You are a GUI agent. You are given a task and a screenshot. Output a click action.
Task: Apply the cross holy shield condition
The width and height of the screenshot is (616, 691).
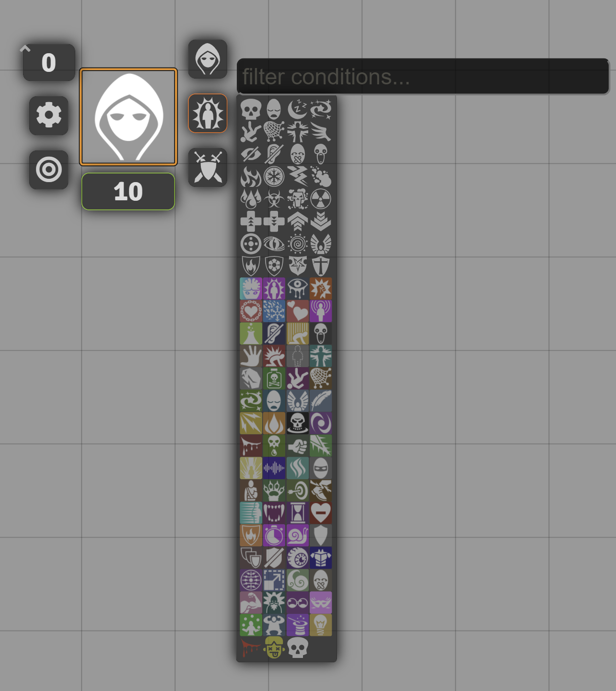tap(320, 266)
